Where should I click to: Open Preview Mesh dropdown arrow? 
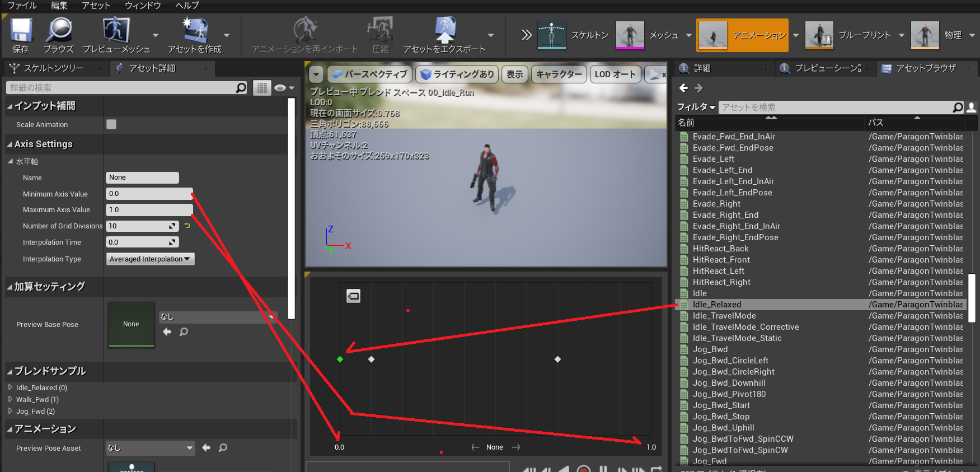pyautogui.click(x=156, y=35)
